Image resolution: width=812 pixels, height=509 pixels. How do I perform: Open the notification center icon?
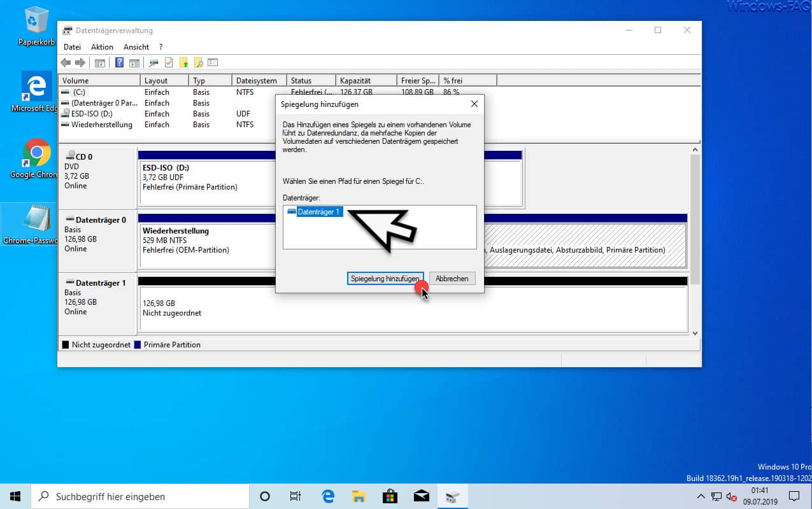pos(794,496)
